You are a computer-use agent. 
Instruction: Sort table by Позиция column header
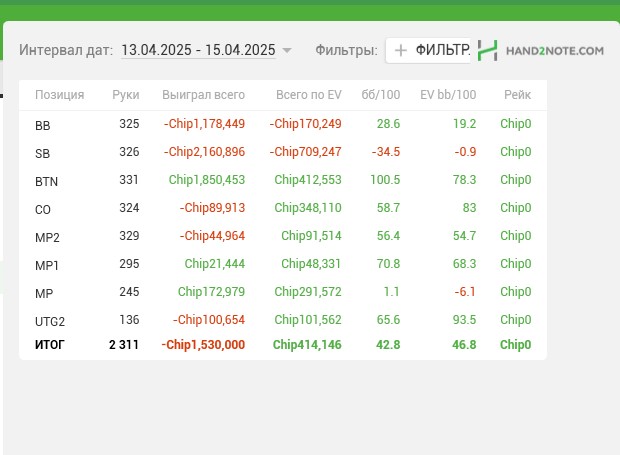coord(60,95)
